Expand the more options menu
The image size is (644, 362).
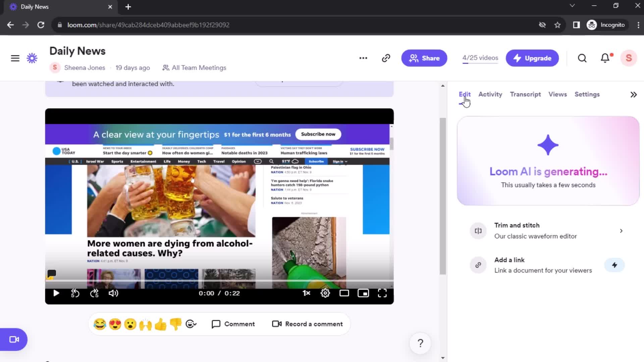pos(363,58)
